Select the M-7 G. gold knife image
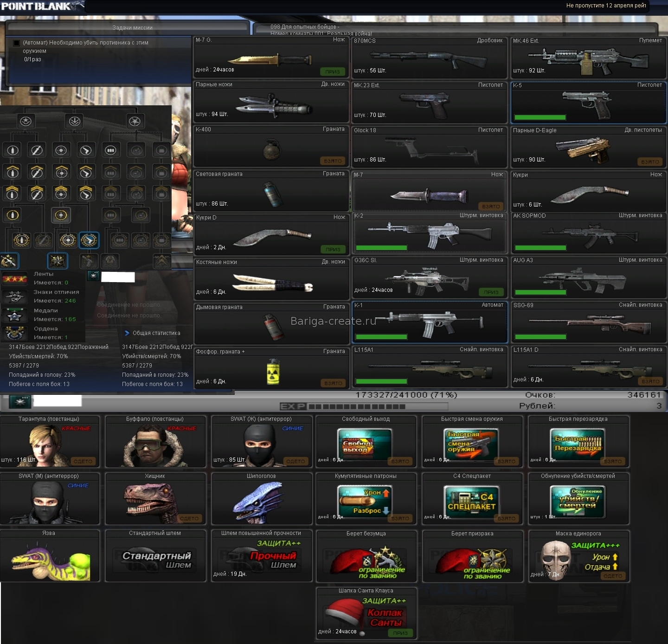This screenshot has height=644, width=668. pyautogui.click(x=270, y=59)
